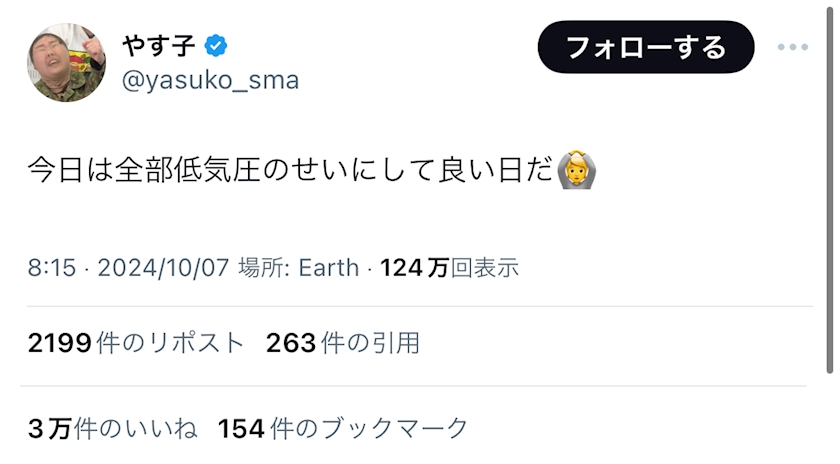Open the やす子 display name link

[160, 46]
